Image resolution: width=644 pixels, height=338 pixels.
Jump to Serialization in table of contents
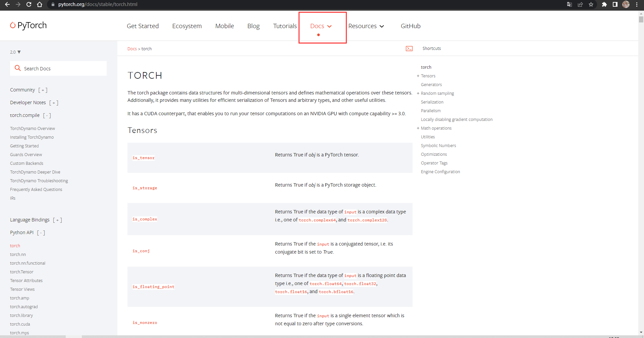(432, 102)
